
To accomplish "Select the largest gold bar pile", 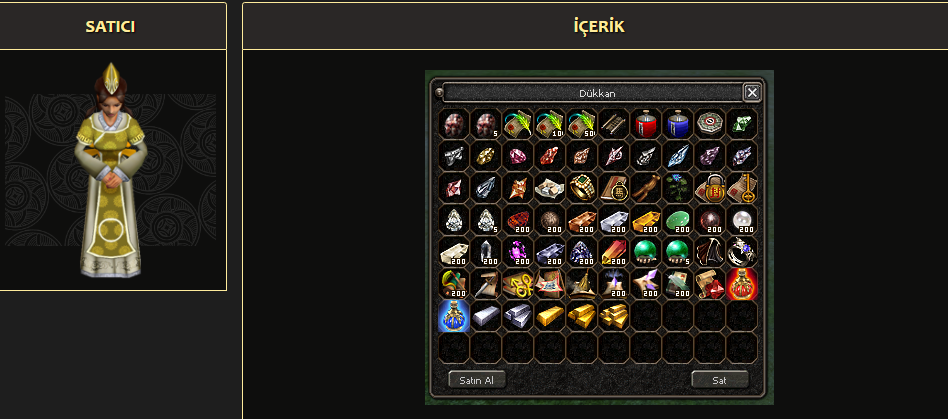I will point(614,316).
